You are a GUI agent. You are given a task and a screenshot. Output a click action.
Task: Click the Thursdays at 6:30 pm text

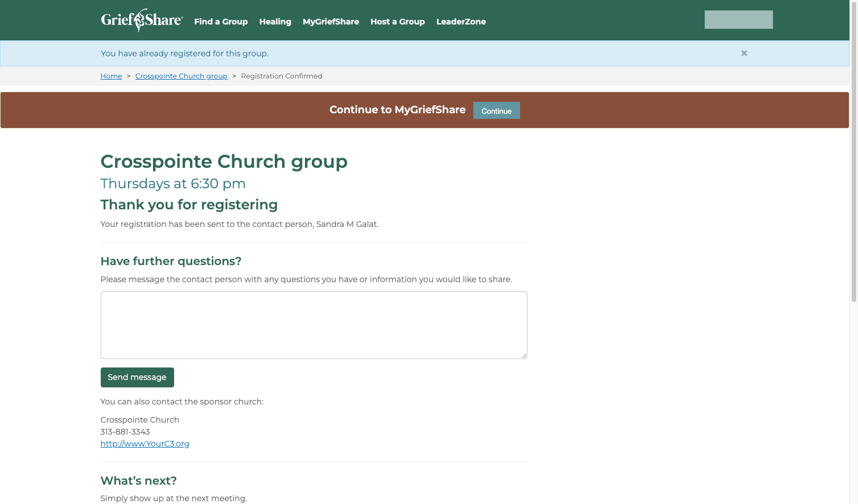(x=173, y=184)
